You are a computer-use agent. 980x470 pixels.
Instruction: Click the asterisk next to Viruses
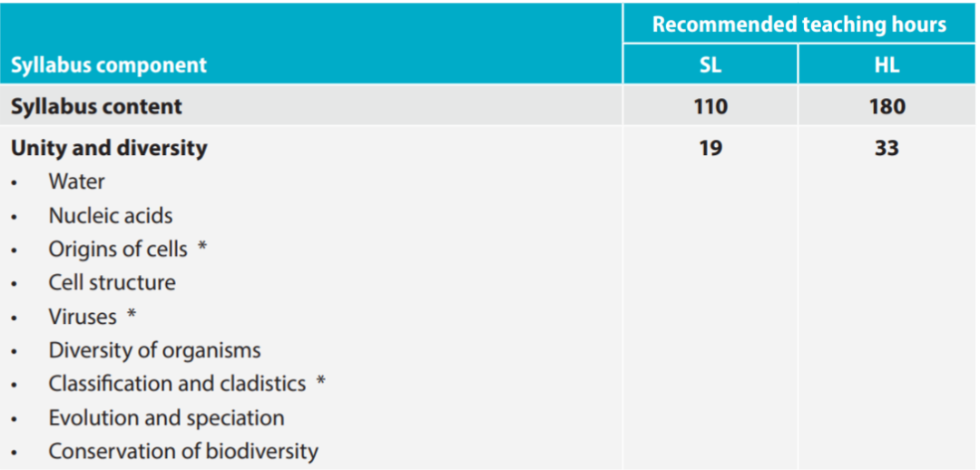point(132,317)
